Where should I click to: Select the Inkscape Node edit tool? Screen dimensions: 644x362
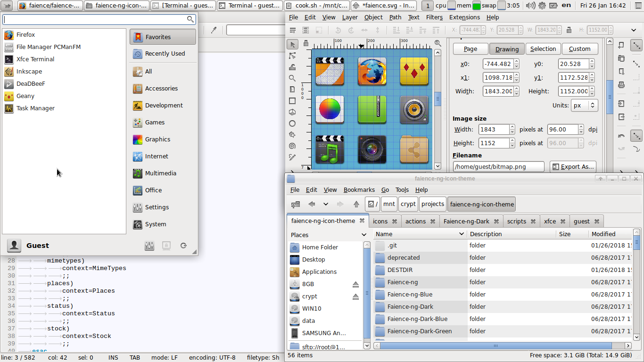click(292, 56)
